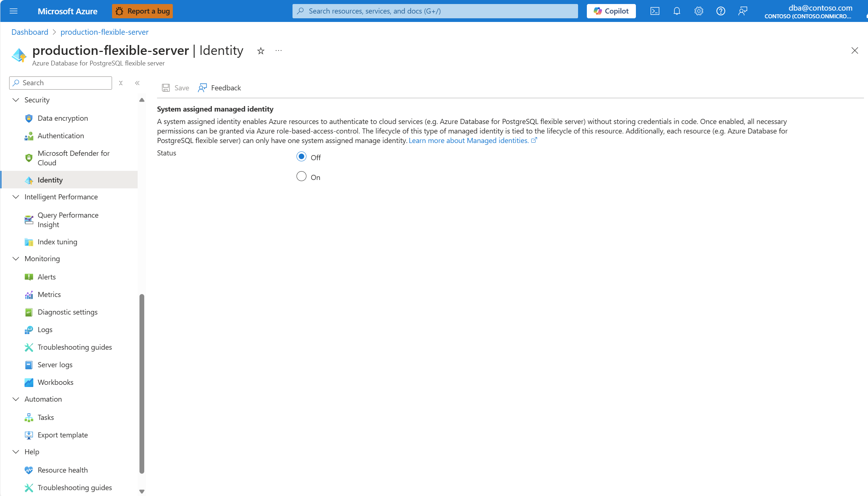Select the Data encryption security option
Screen dimensions: 868x496
pyautogui.click(x=62, y=118)
